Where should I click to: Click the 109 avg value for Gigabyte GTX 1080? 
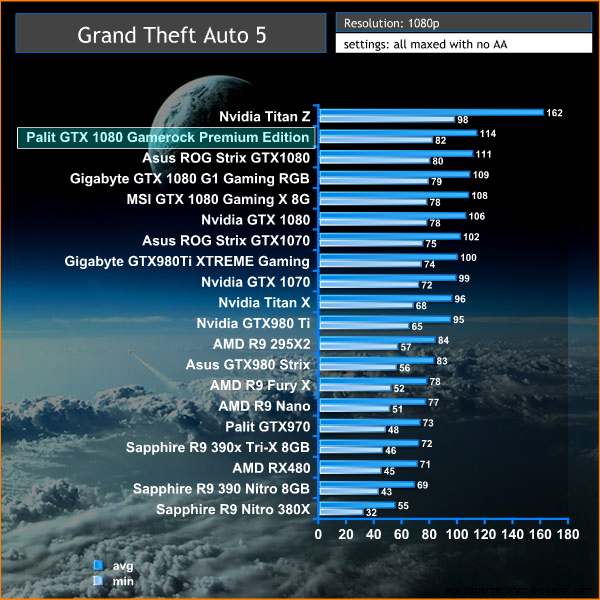(481, 175)
